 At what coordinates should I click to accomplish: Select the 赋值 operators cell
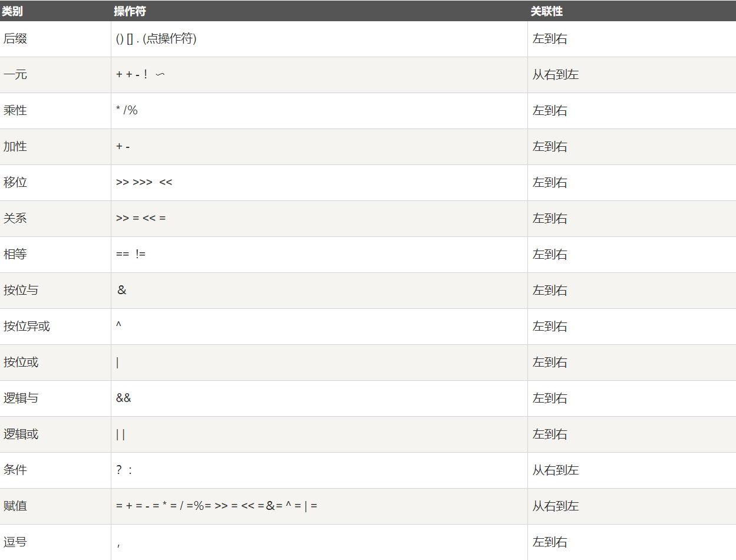click(x=319, y=506)
